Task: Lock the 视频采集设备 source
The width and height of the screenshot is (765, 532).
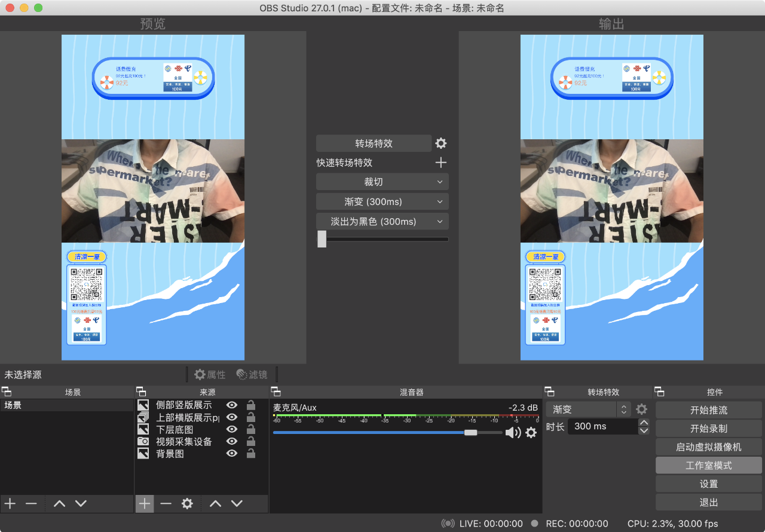Action: click(251, 442)
